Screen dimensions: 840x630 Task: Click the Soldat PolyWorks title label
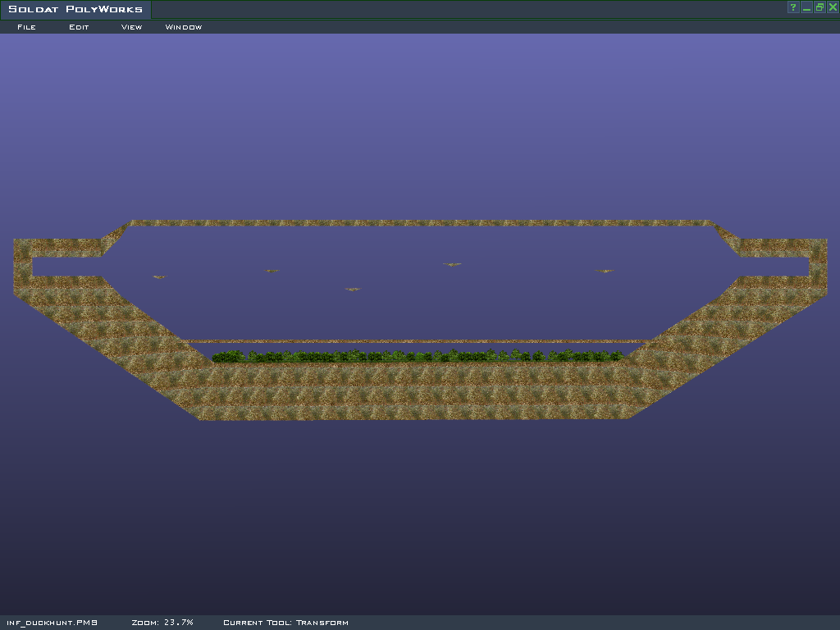pos(75,10)
